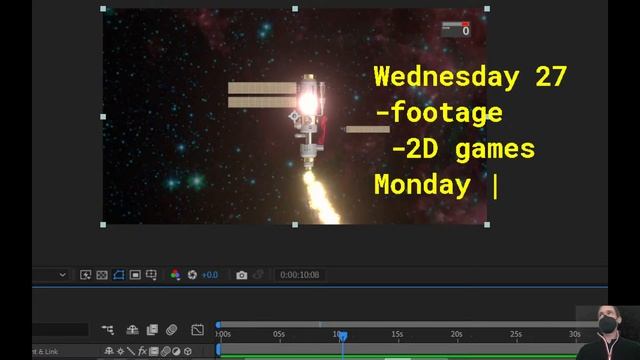The image size is (640, 360).
Task: Click the current-time playhead indicator
Action: pos(343,336)
